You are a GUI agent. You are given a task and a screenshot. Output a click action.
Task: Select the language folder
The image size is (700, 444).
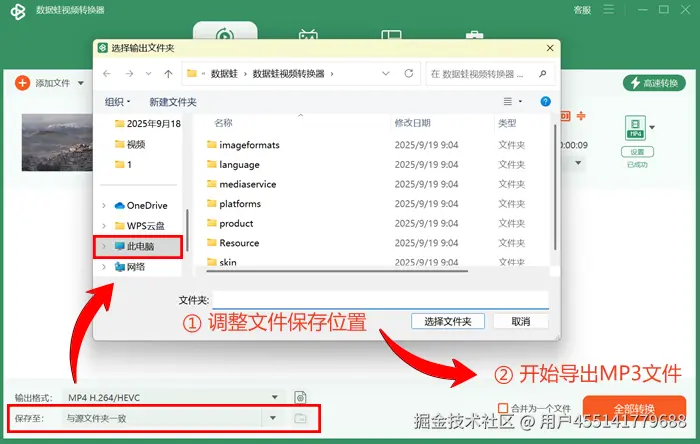pyautogui.click(x=233, y=164)
